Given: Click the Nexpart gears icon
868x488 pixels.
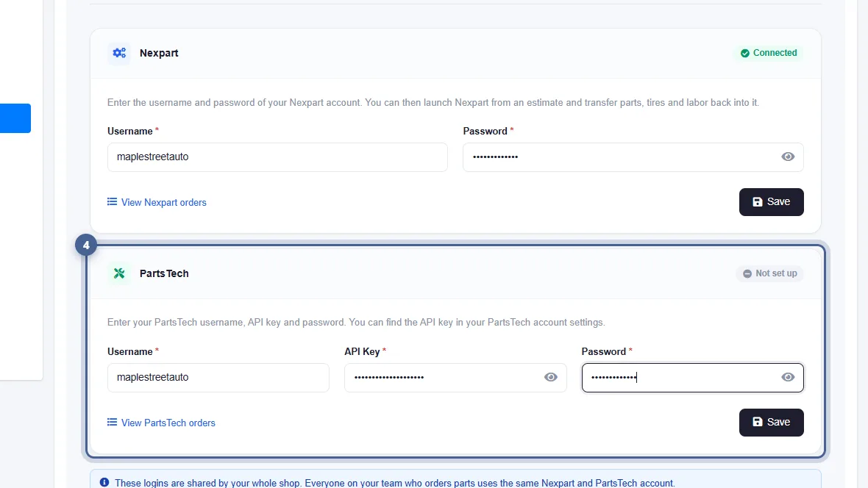Looking at the screenshot, I should [x=119, y=53].
